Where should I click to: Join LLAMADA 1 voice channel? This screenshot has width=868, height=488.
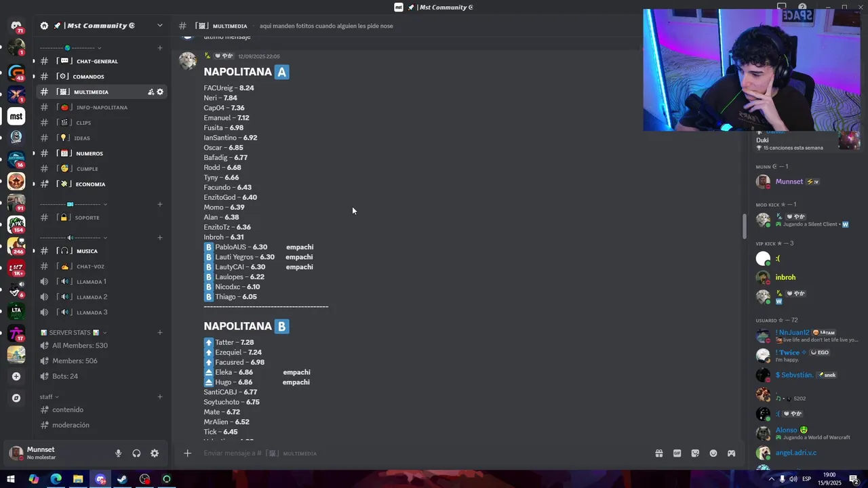coord(102,281)
